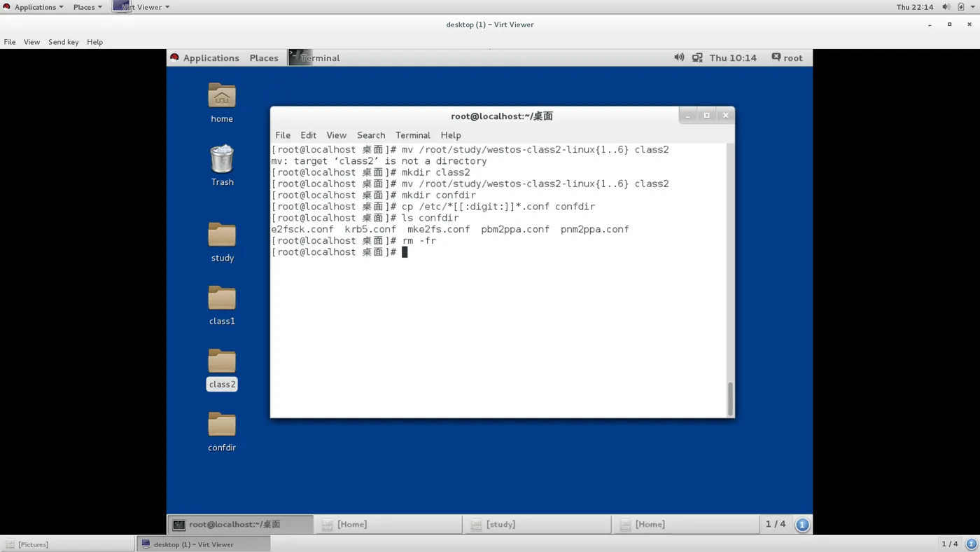
Task: Open the terminal File menu
Action: click(x=283, y=135)
